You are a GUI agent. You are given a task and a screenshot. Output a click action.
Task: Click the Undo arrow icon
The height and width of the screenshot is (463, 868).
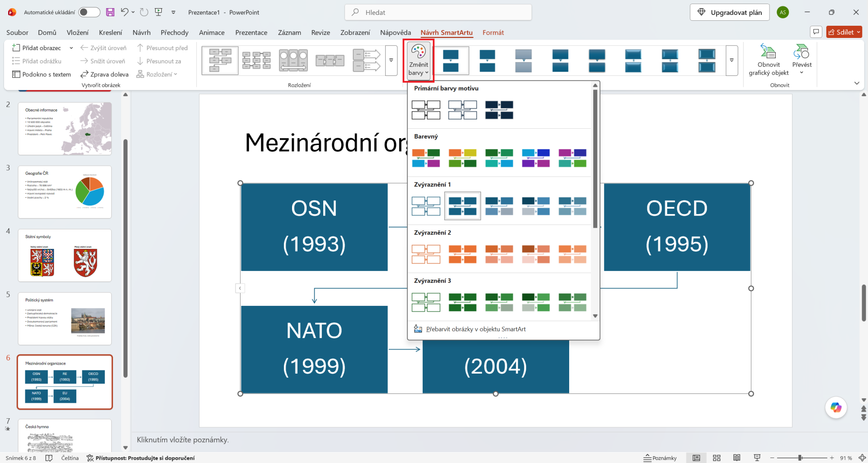125,12
